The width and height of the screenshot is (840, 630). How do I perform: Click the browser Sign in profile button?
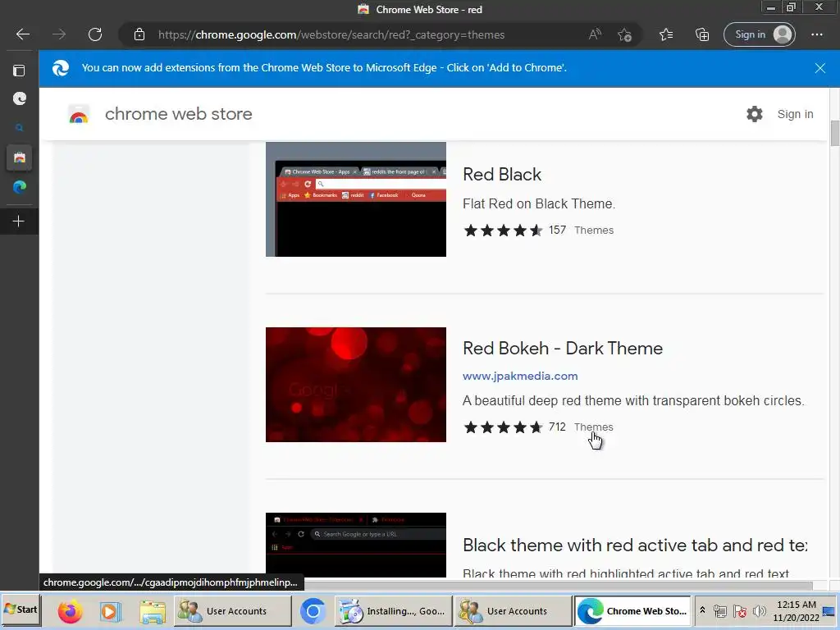pos(759,34)
